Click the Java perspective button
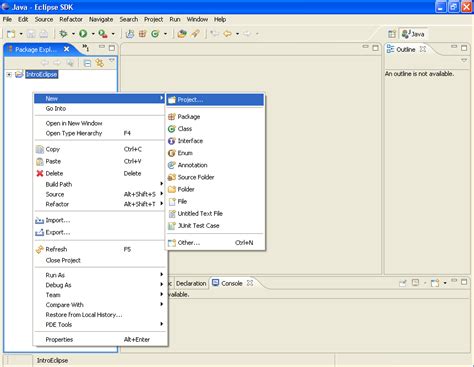The image size is (474, 367). [413, 34]
